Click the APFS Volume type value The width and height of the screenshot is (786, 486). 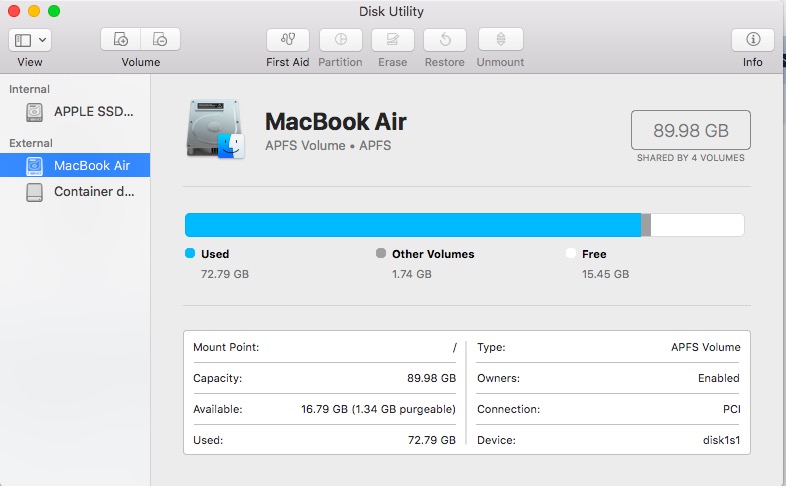pyautogui.click(x=705, y=347)
